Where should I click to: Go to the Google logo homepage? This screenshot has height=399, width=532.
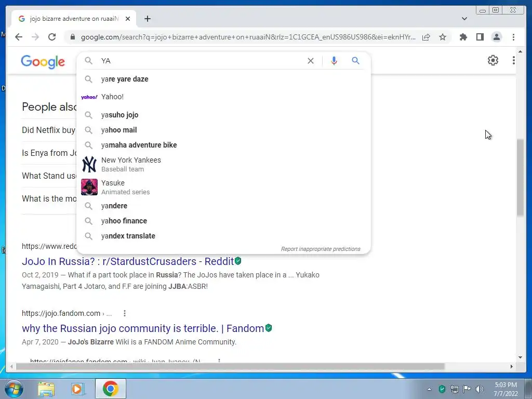click(x=43, y=62)
